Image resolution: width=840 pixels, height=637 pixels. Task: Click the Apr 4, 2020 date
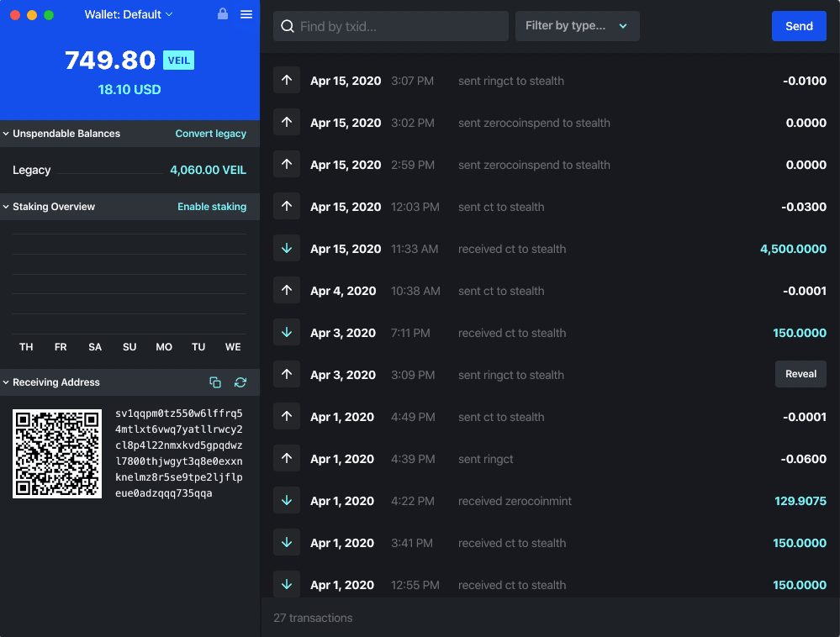coord(343,292)
